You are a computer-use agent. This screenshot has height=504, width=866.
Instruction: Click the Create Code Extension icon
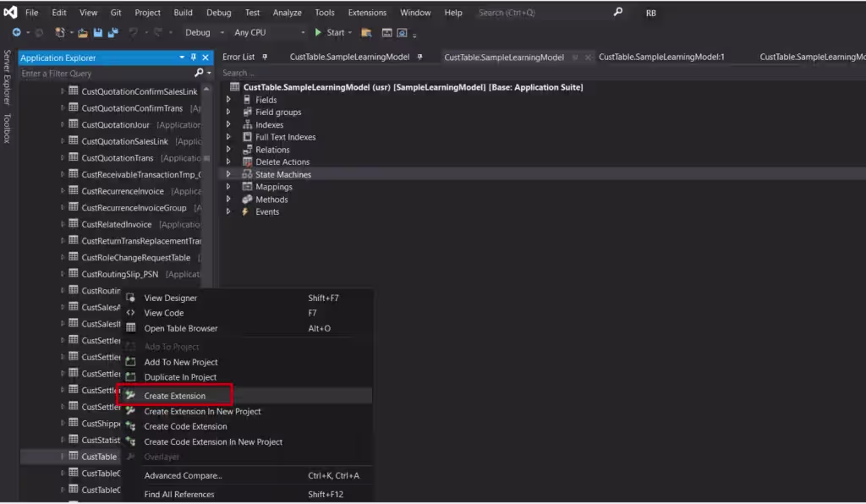coord(131,426)
